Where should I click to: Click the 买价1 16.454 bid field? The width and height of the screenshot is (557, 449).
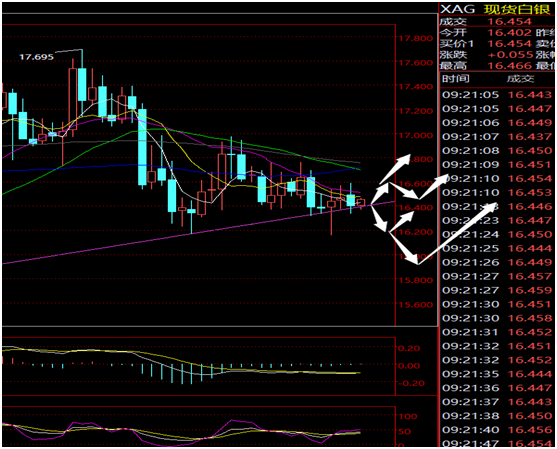[x=486, y=44]
